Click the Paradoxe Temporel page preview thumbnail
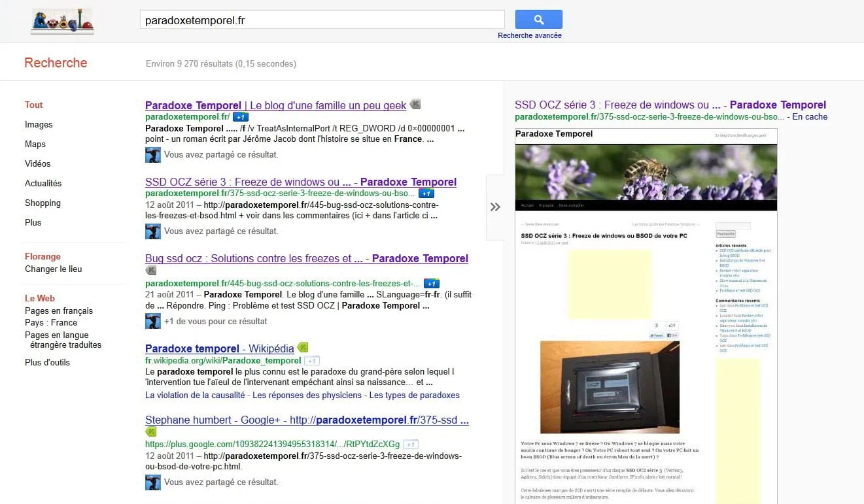 click(646, 314)
